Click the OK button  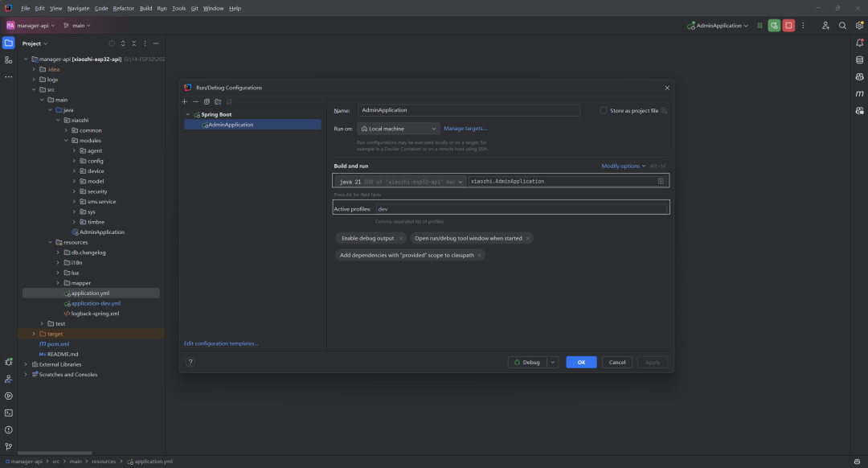pyautogui.click(x=581, y=362)
